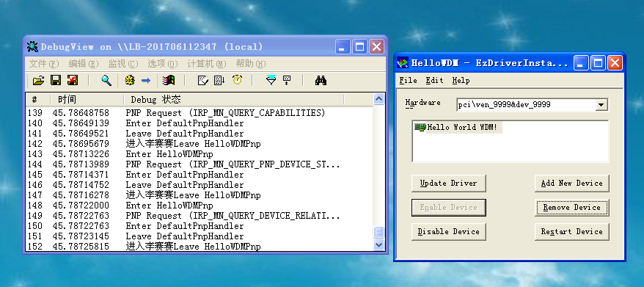Select row 143 Enter HelloWDMPnp

pos(200,154)
